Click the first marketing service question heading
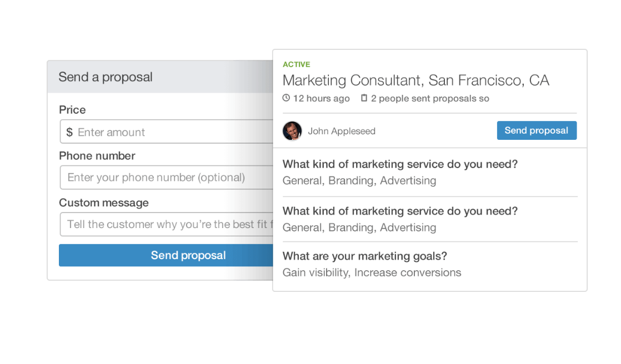This screenshot has height=364, width=621. pyautogui.click(x=400, y=164)
